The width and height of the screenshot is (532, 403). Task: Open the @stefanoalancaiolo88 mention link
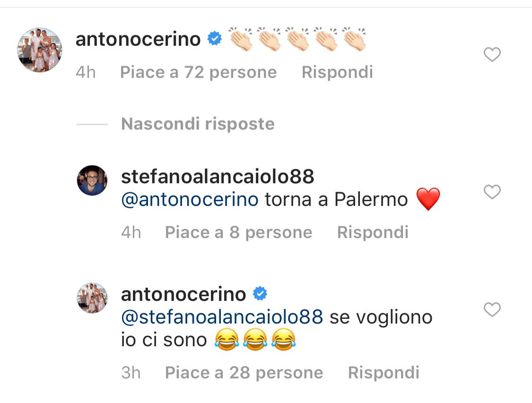tap(222, 317)
